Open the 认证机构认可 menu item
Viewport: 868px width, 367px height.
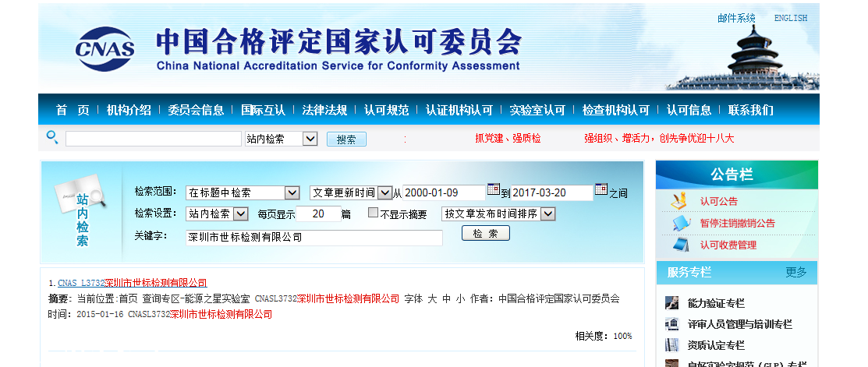(459, 110)
